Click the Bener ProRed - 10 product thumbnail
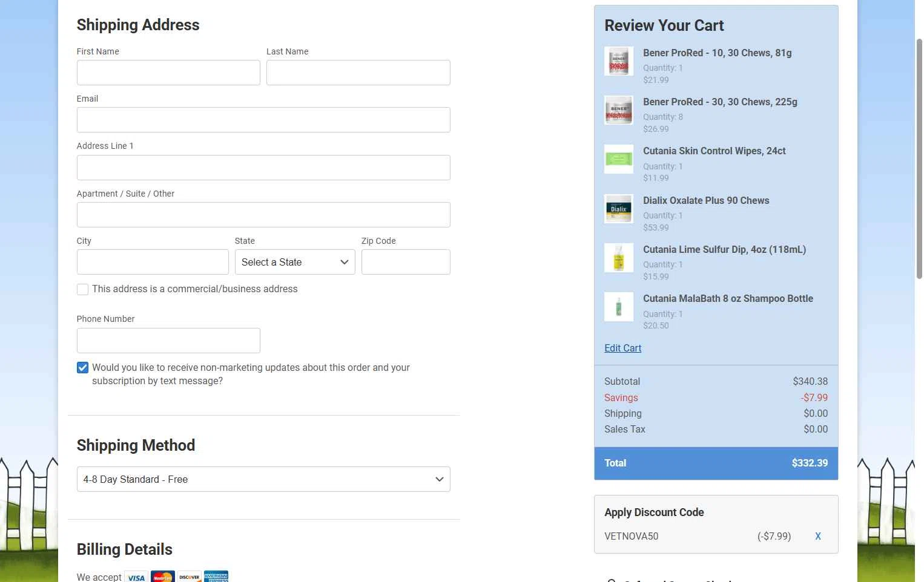The image size is (924, 582). pyautogui.click(x=619, y=61)
